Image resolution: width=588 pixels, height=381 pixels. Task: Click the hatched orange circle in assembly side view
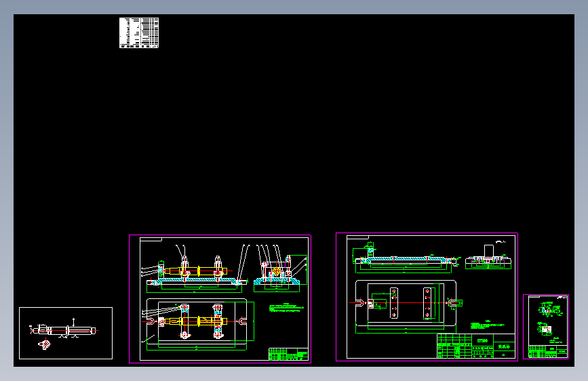pyautogui.click(x=277, y=271)
